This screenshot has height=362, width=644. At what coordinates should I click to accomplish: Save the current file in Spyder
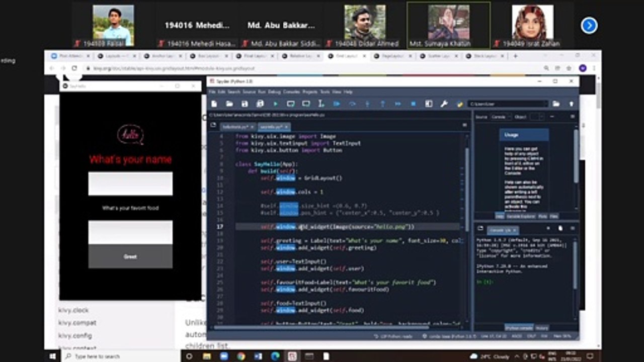pyautogui.click(x=245, y=104)
